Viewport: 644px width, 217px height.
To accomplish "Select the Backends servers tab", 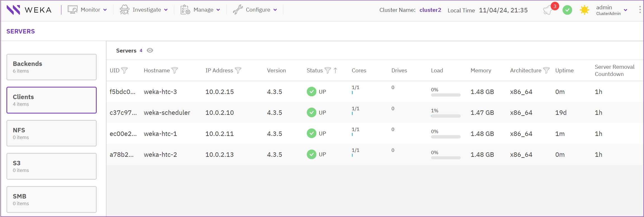I will click(x=51, y=67).
